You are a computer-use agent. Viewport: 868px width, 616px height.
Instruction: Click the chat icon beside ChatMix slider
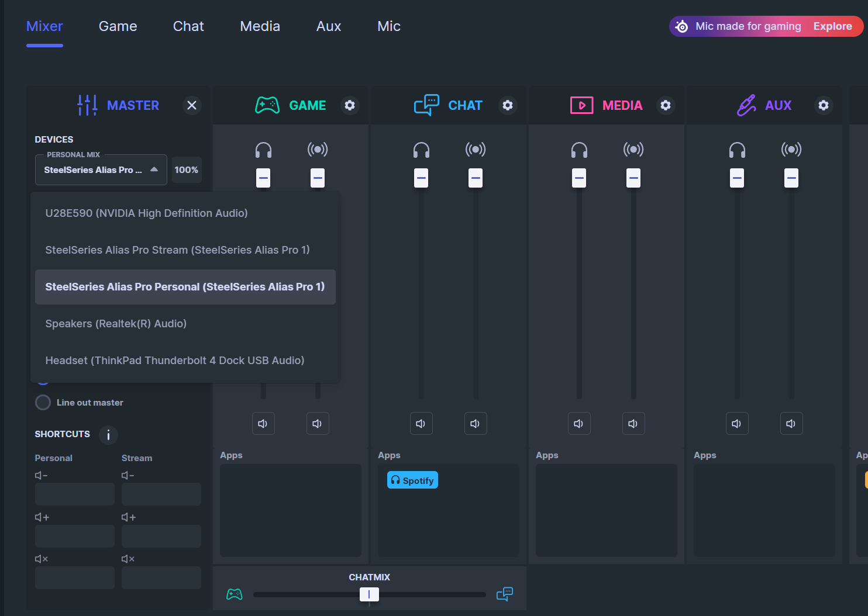(x=505, y=594)
